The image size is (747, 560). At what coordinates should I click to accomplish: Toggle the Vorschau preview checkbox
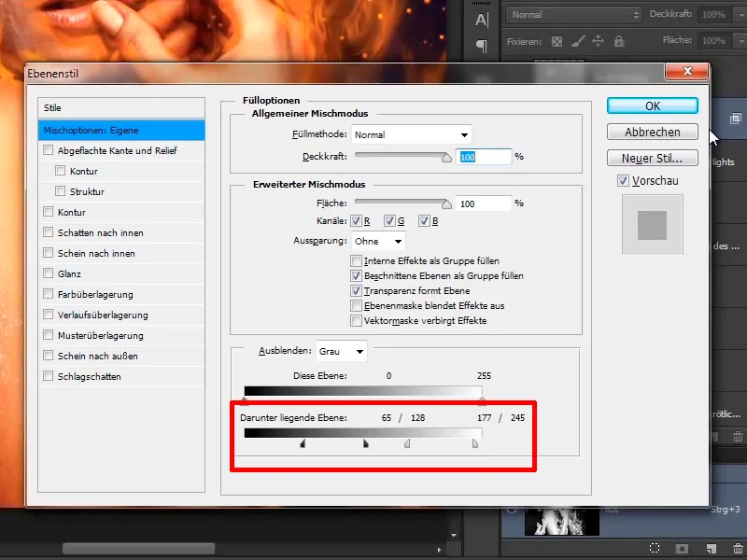(x=623, y=180)
